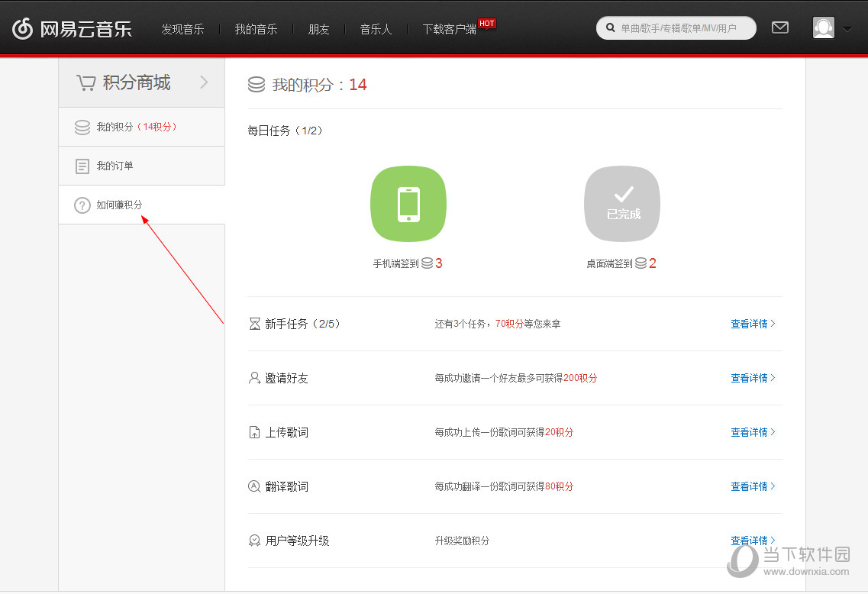Screen dimensions: 868x594
Task: Open the avatar account dropdown arrow
Action: (847, 27)
